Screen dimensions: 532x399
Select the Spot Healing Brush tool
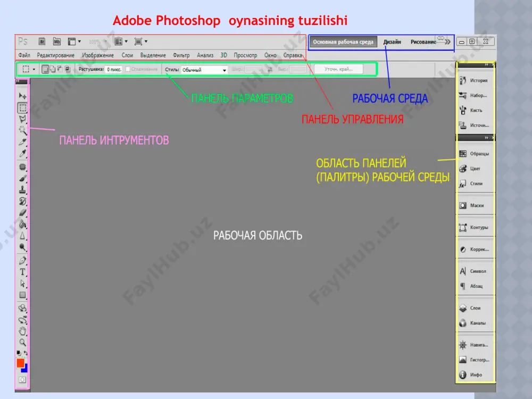click(x=22, y=167)
